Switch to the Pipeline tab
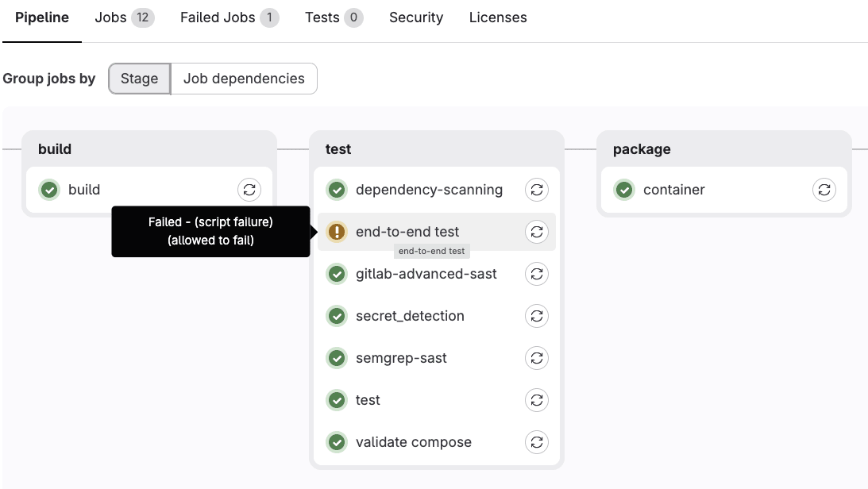The width and height of the screenshot is (868, 489). [42, 17]
